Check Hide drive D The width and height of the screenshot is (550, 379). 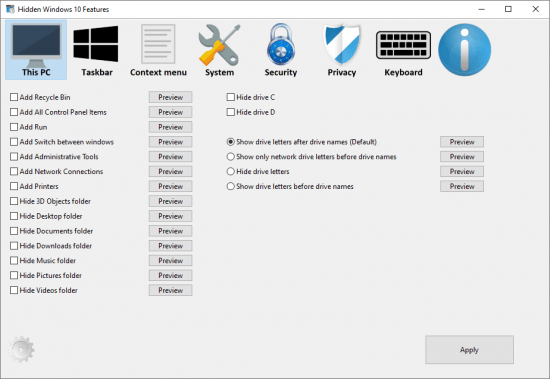click(x=230, y=112)
